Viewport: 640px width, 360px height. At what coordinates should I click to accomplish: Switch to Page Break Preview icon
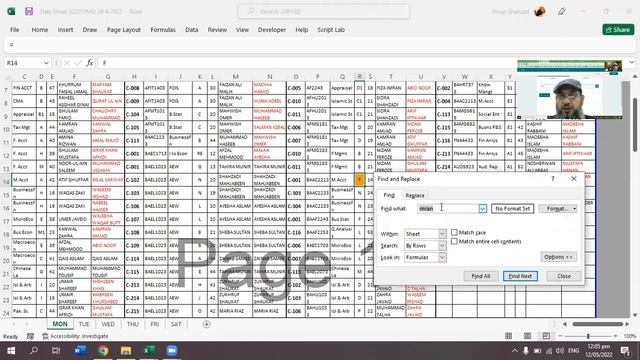546,336
